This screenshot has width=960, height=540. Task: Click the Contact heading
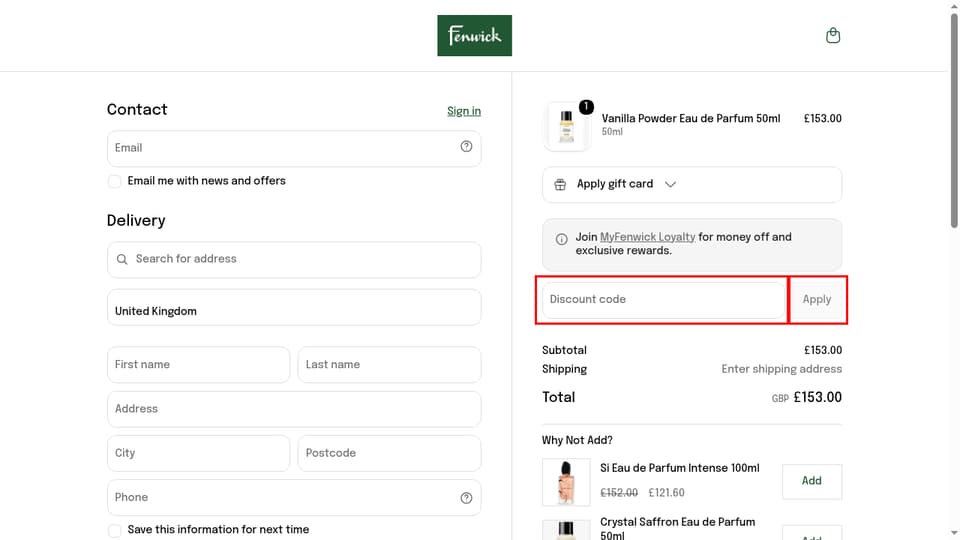(137, 110)
